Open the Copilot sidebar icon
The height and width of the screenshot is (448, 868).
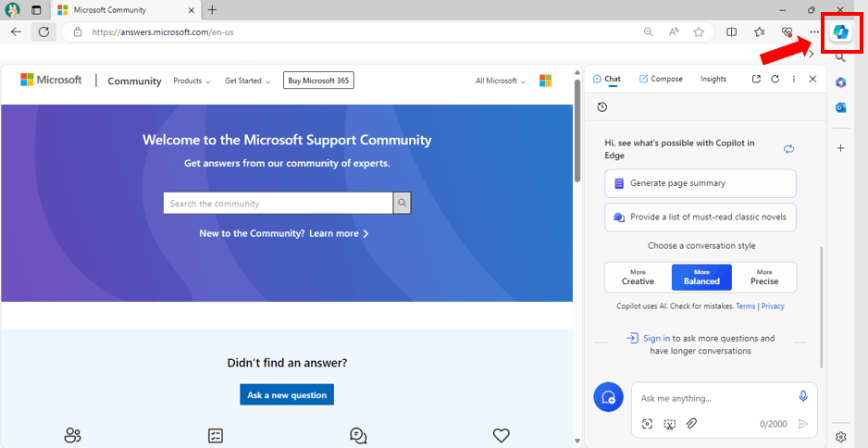coord(840,32)
